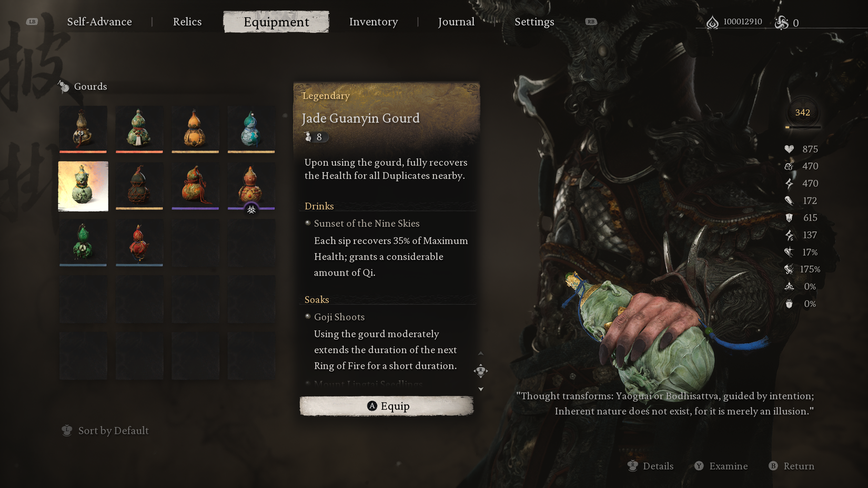The height and width of the screenshot is (488, 868).
Task: Switch to the Relics tab
Action: pyautogui.click(x=187, y=22)
